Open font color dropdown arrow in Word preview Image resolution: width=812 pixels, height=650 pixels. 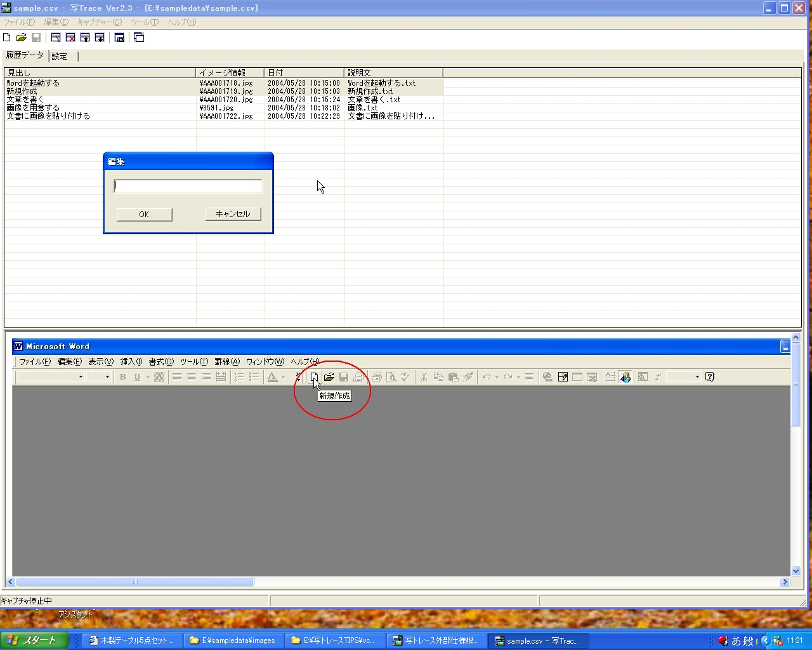tap(283, 377)
